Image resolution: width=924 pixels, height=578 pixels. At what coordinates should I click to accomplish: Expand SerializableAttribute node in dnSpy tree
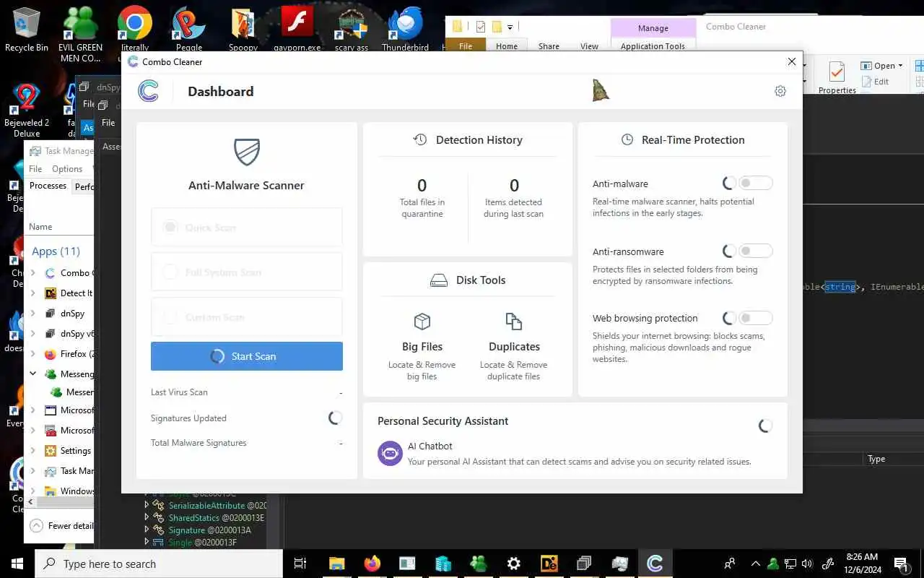(x=147, y=505)
